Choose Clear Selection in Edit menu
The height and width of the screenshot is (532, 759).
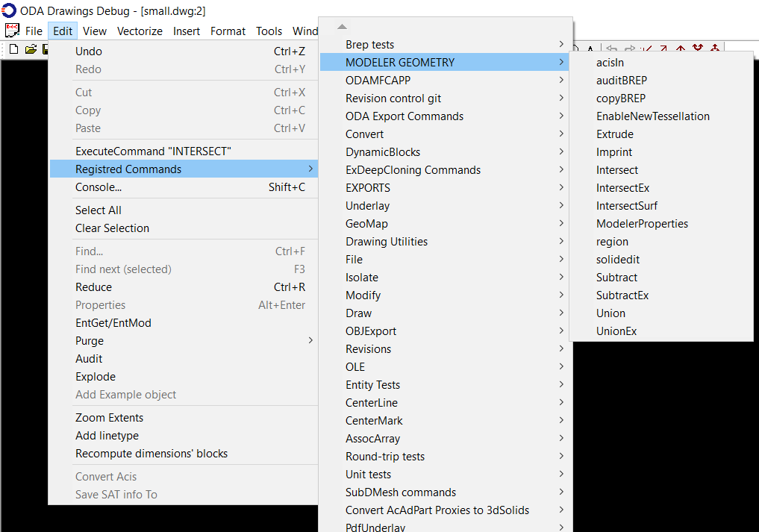184,228
